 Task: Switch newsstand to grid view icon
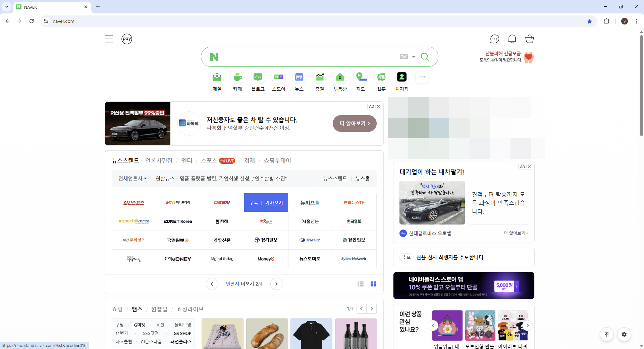(373, 284)
